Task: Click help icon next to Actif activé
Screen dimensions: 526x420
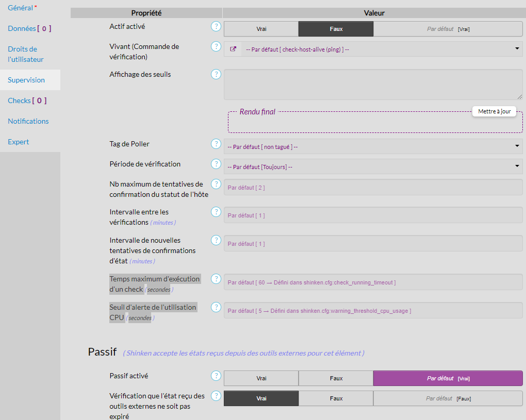Action: coord(216,26)
